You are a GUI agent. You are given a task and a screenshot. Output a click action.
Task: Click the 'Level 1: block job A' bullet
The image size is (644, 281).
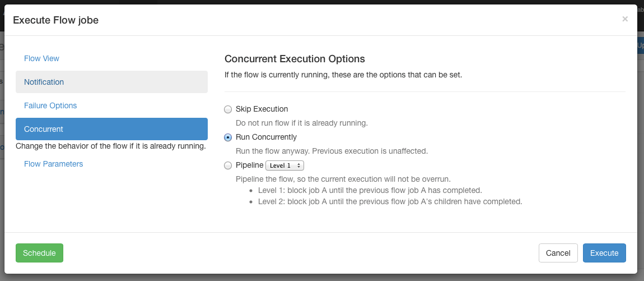tap(370, 191)
